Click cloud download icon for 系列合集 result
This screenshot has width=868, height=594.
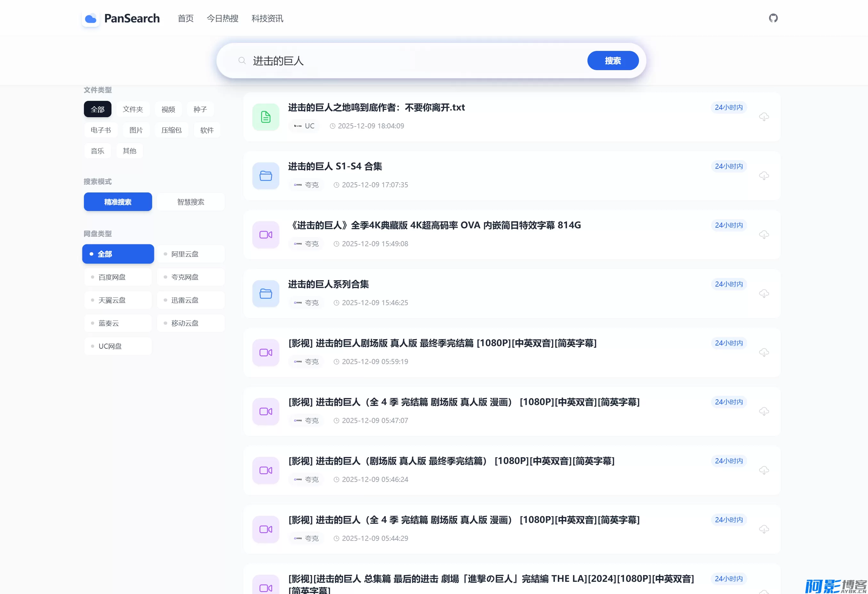(x=764, y=293)
